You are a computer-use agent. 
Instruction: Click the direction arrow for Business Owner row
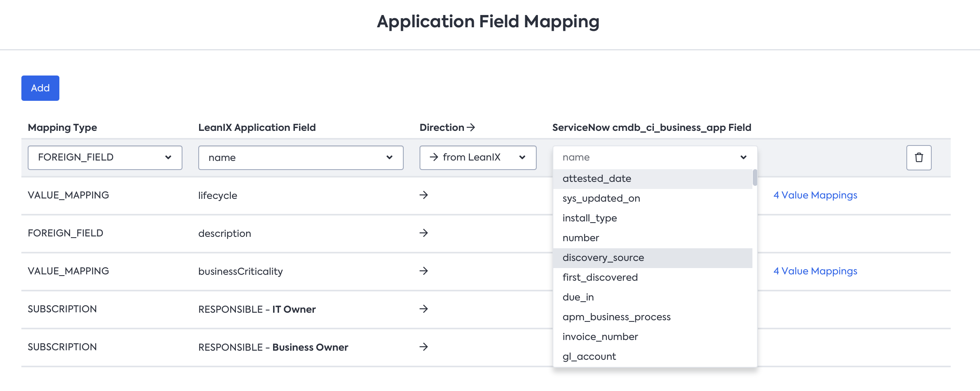coord(424,347)
